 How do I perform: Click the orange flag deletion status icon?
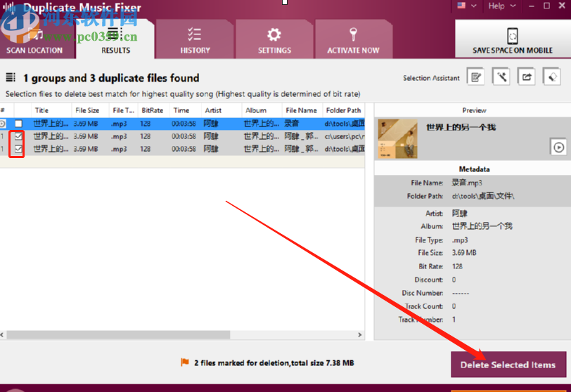click(185, 362)
